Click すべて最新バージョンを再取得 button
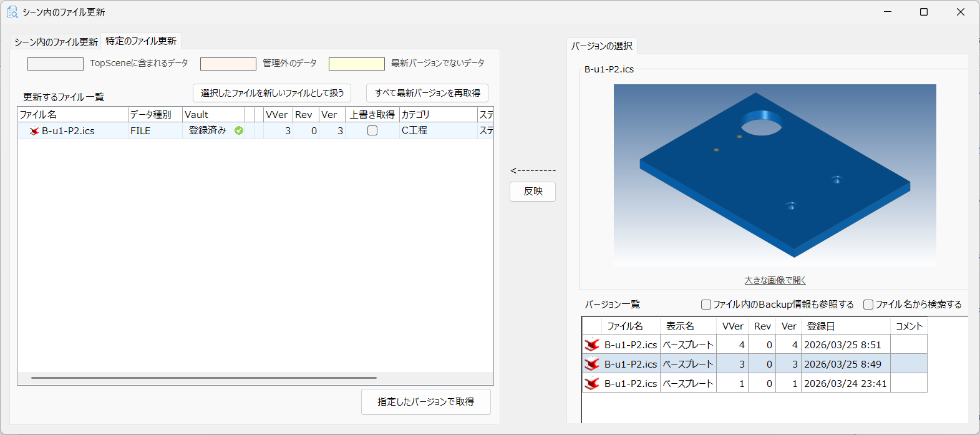Screen dimensions: 980x435 coord(427,93)
